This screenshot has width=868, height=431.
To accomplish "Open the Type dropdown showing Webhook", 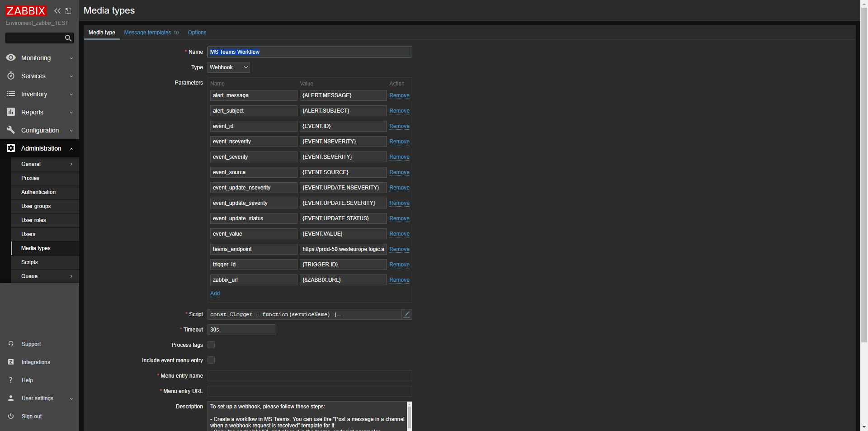I will (229, 67).
